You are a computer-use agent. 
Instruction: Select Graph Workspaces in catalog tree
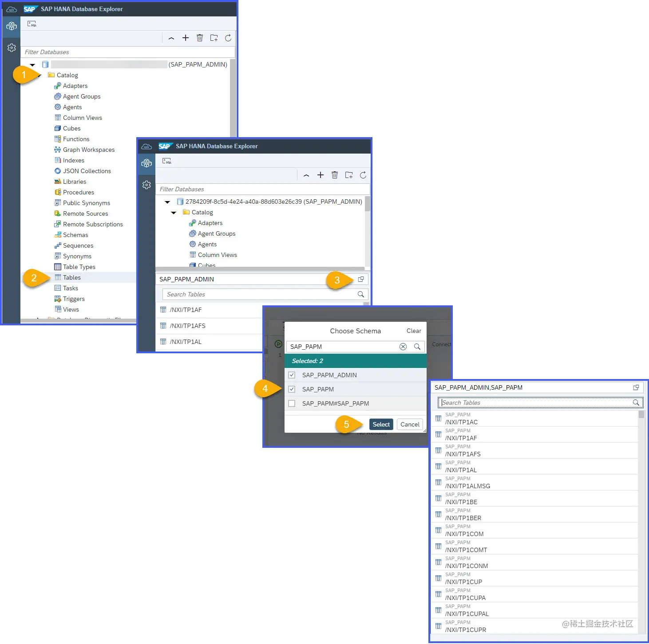(x=89, y=150)
